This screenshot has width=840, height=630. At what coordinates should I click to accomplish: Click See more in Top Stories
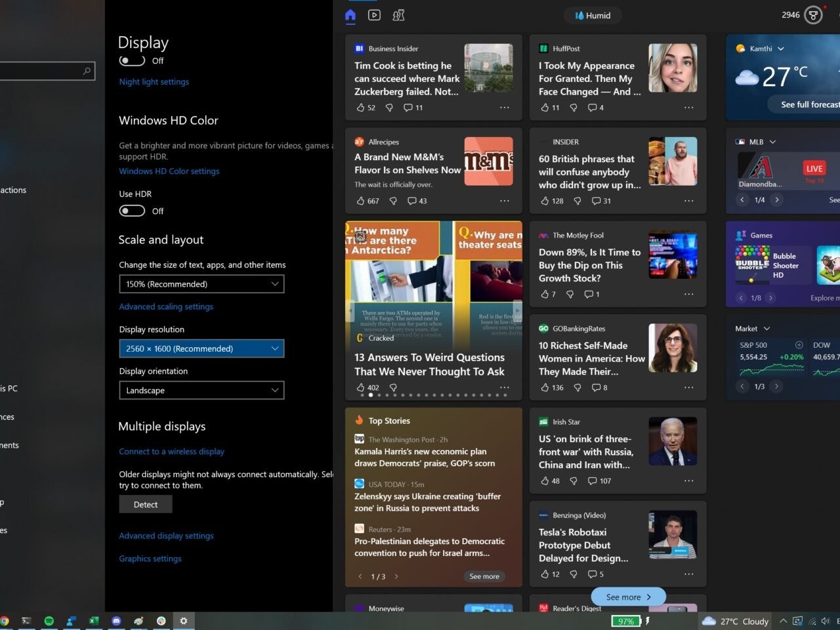[484, 576]
